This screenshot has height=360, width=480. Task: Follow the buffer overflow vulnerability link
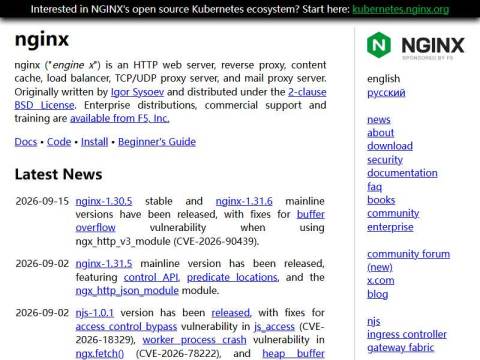coord(200,221)
